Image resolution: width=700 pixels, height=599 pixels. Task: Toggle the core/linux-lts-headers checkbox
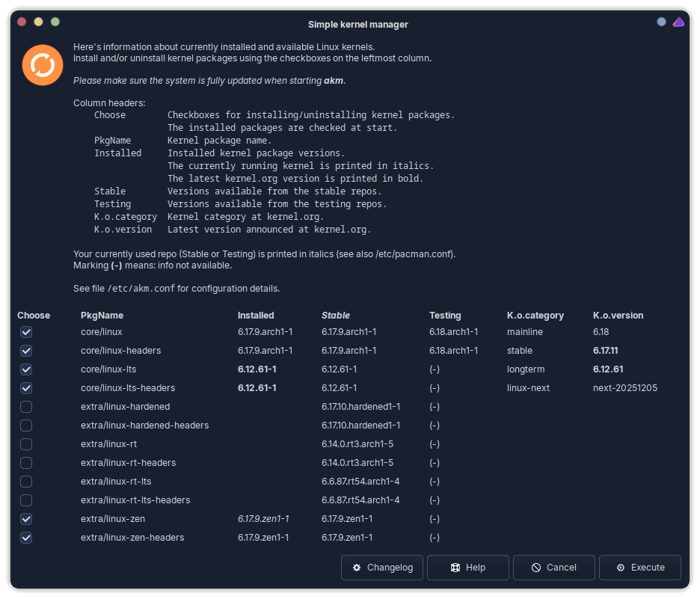tap(26, 388)
